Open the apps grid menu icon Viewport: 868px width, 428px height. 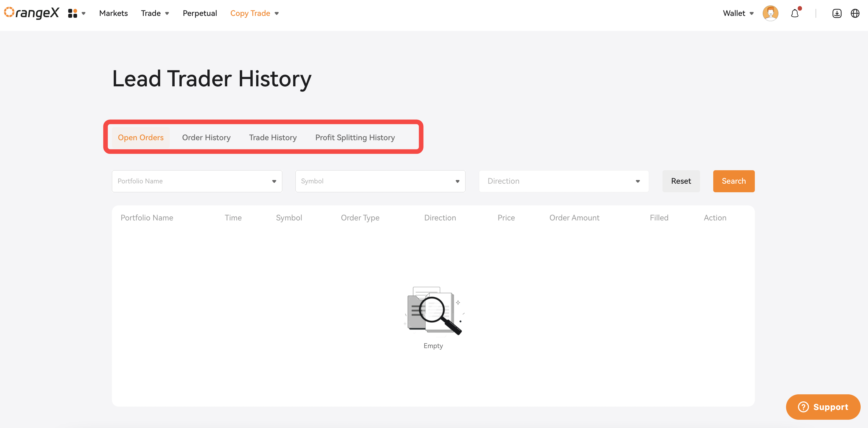pyautogui.click(x=72, y=13)
